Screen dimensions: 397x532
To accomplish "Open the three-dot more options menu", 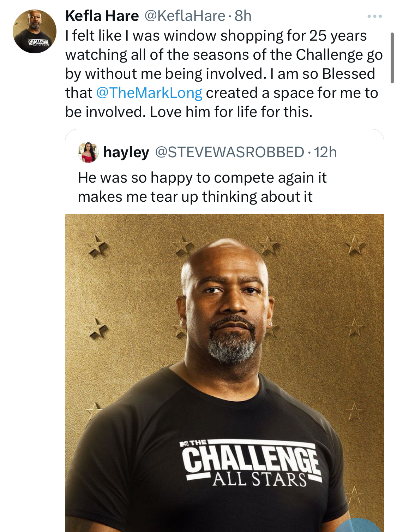I will coord(374,16).
